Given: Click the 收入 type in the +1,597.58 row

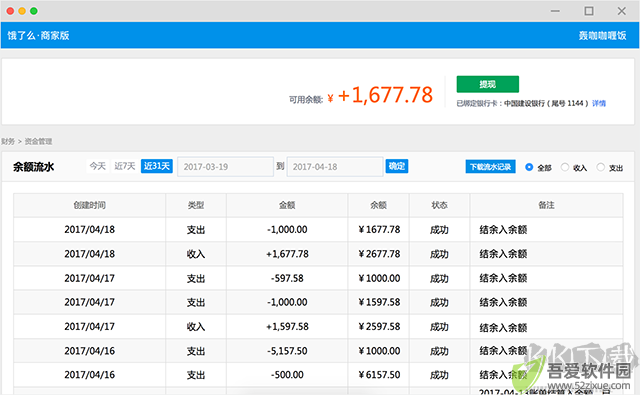Looking at the screenshot, I should 196,326.
